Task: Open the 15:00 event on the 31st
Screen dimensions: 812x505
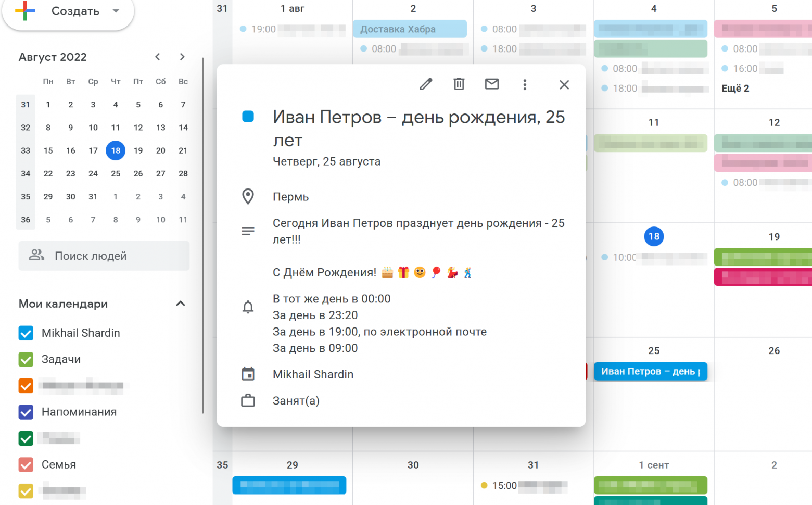Action: pyautogui.click(x=524, y=485)
